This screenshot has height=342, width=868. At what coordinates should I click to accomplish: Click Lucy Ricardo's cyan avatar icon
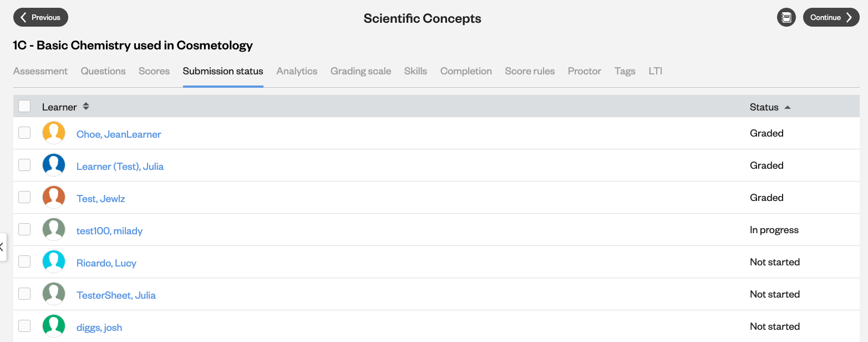(x=54, y=262)
